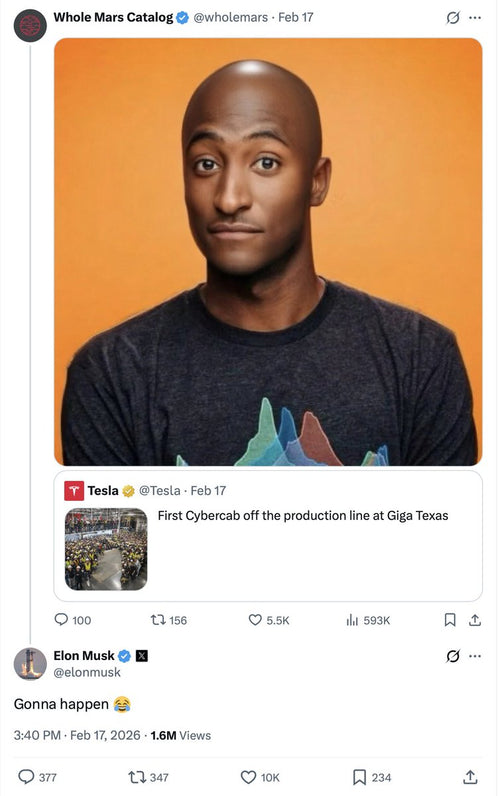Reply to Elon Musk's post with 377 replies

pos(37,777)
